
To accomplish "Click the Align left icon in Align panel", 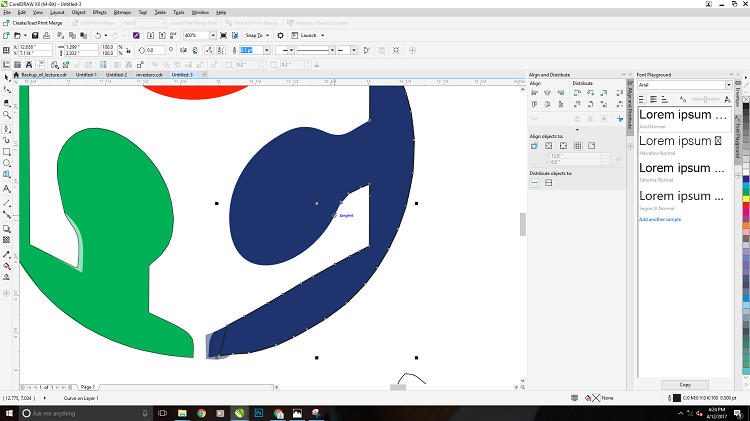I will point(535,93).
